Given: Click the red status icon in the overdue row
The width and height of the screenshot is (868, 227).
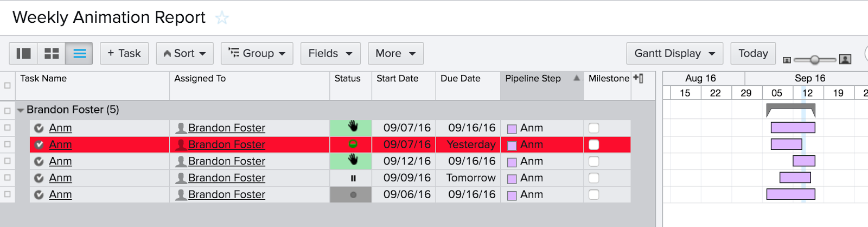Looking at the screenshot, I should 353,144.
